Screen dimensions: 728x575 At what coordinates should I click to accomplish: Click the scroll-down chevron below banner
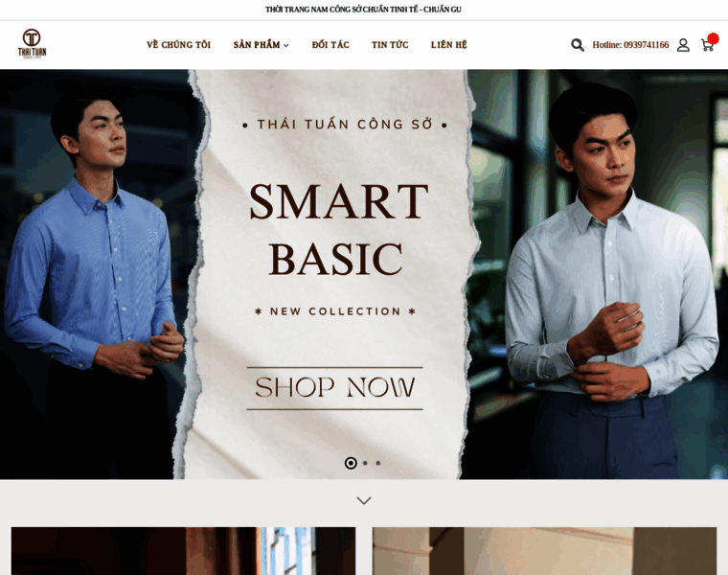coord(364,500)
